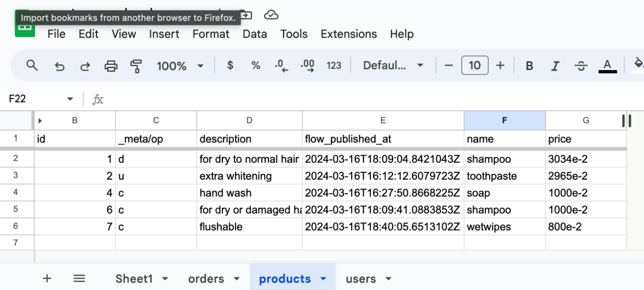Click the undo arrow icon
Screen dimensions: 644x290
pos(59,66)
